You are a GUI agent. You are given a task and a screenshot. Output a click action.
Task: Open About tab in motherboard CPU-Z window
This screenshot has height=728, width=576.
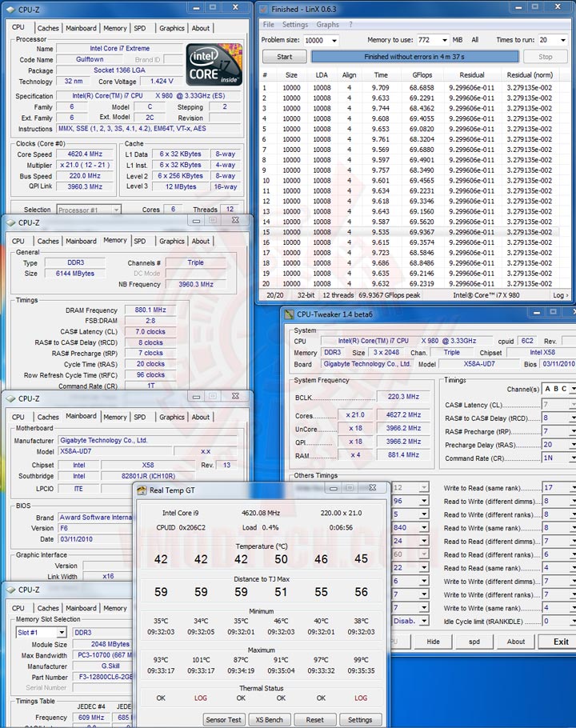pyautogui.click(x=201, y=418)
